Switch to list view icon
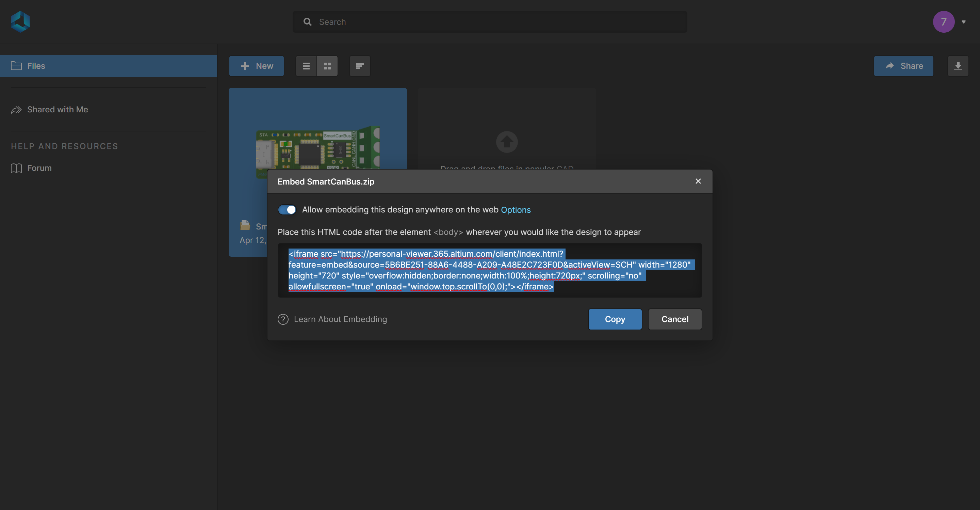980x510 pixels. (x=306, y=66)
